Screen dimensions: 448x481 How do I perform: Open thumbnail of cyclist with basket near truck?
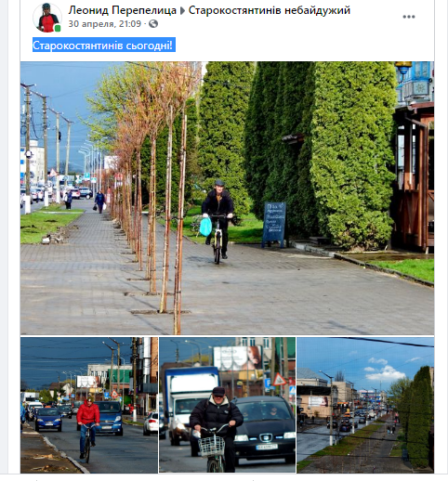pyautogui.click(x=227, y=405)
